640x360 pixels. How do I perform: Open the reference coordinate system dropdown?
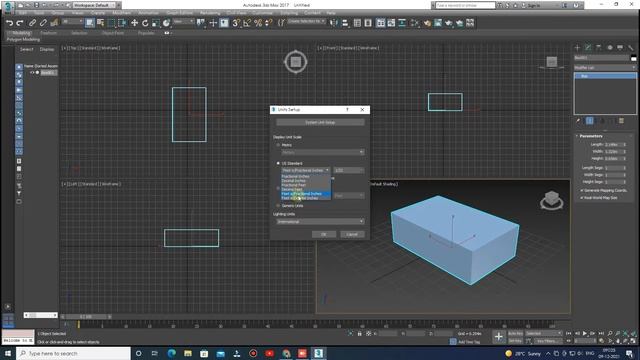183,21
